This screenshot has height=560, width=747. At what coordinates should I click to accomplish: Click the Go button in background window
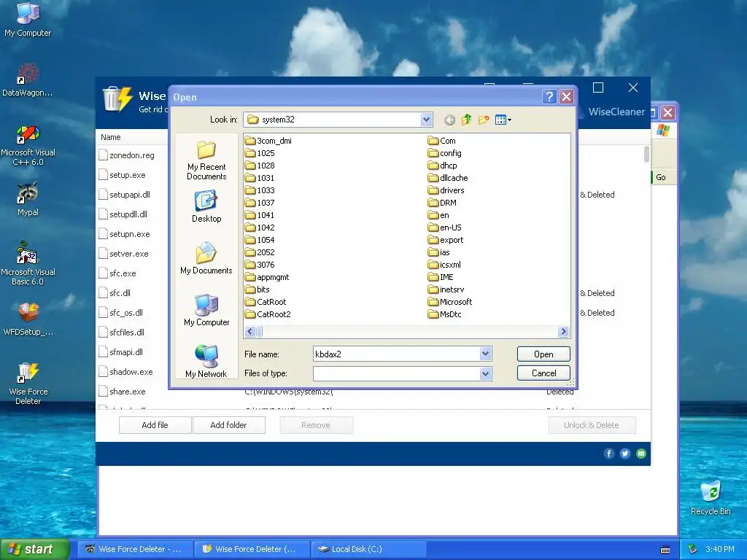[x=660, y=177]
